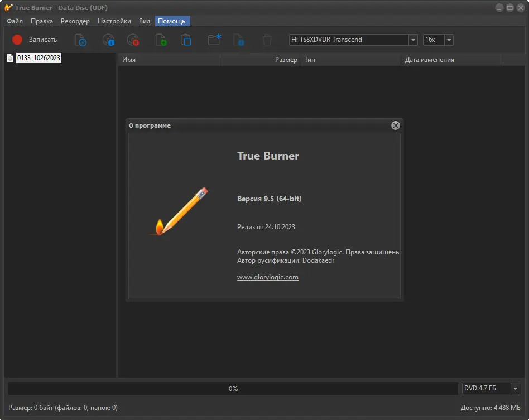Viewport: 529px width, 420px height.
Task: Create a new folder with the folder star icon
Action: (x=214, y=40)
